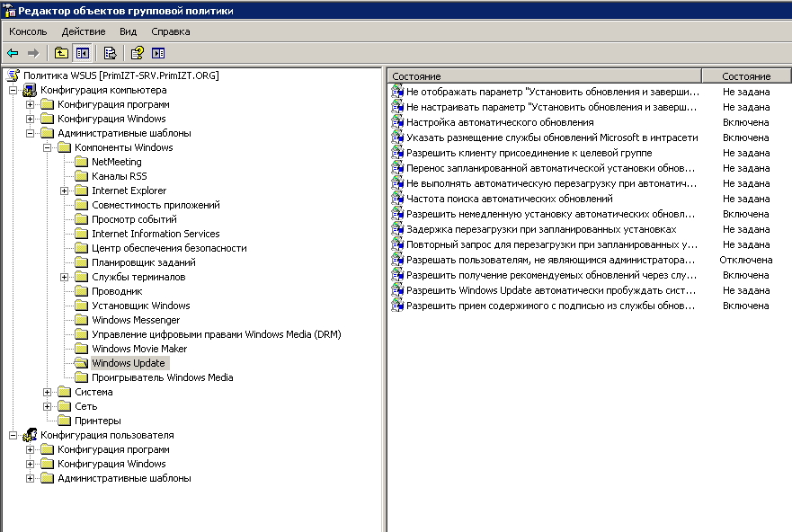Click the policy icon for Указать размещение службы row
This screenshot has height=532, width=792.
(397, 137)
